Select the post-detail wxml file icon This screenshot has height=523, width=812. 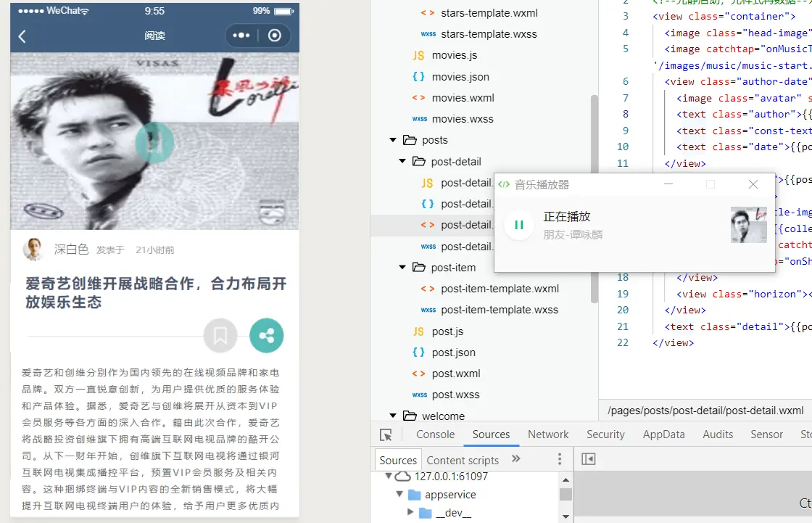pyautogui.click(x=427, y=225)
